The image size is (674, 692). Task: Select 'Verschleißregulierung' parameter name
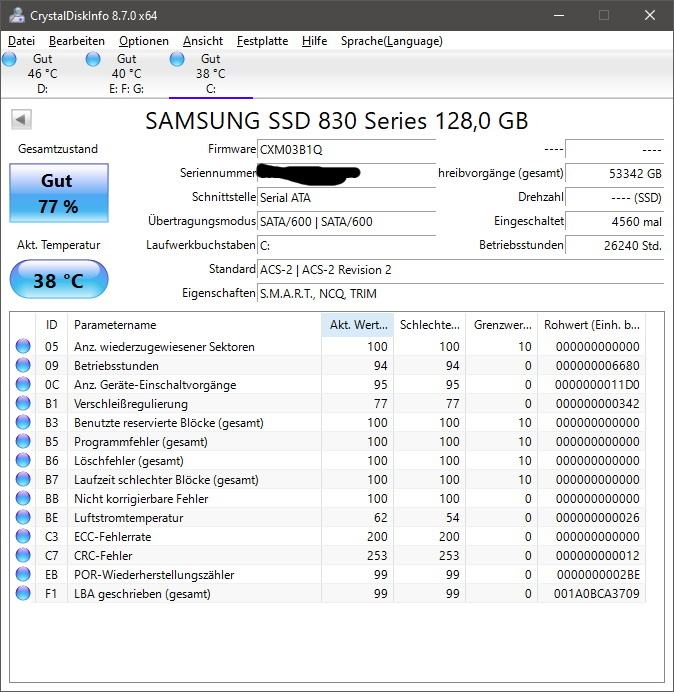click(131, 404)
